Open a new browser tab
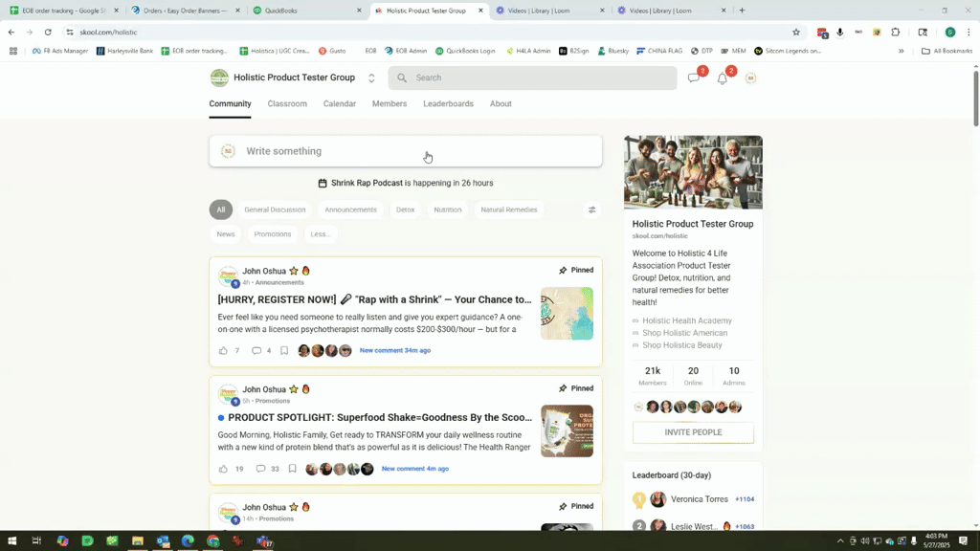The height and width of the screenshot is (551, 980). (742, 11)
